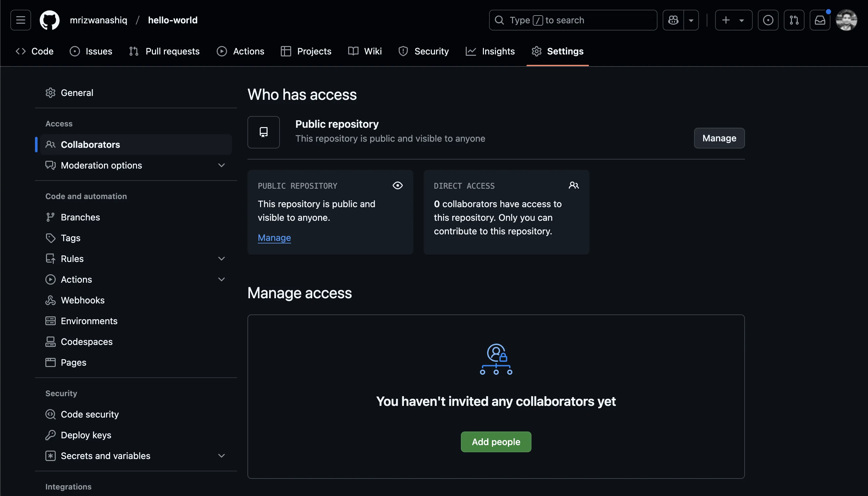868x496 pixels.
Task: Open the issues shortcut icon in header
Action: click(x=768, y=20)
